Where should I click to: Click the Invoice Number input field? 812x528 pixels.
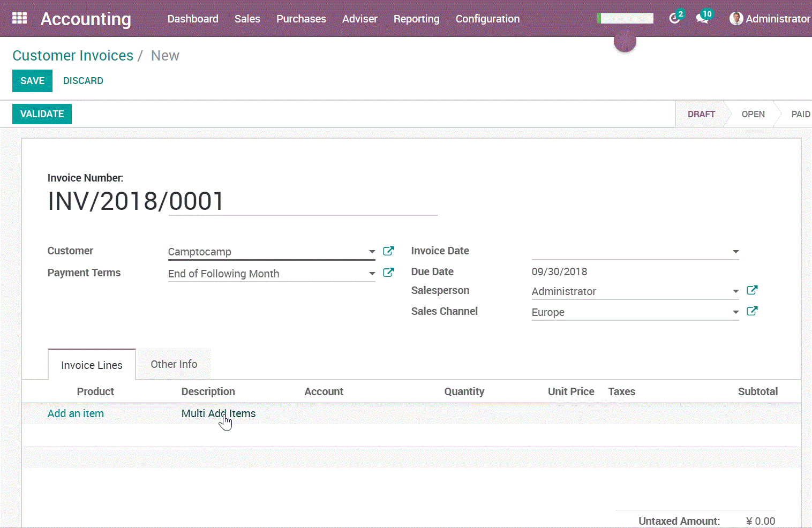pos(303,202)
